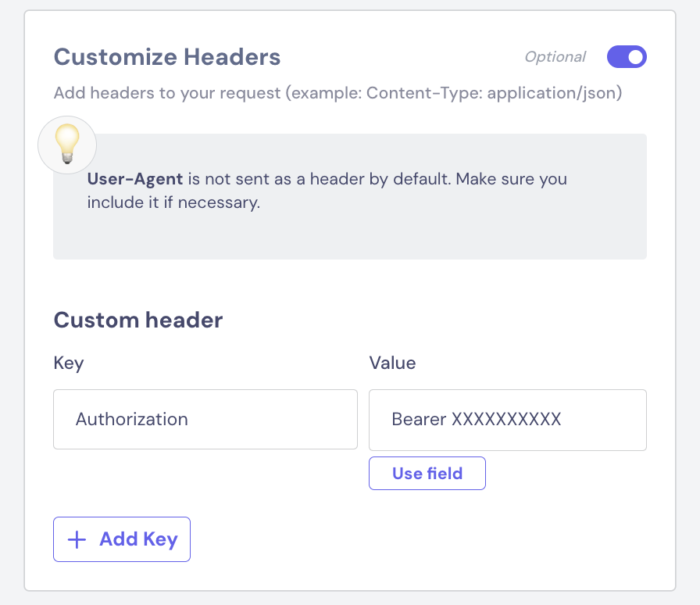Click the word Authorization in the Key input
Viewport: 700px width, 605px height.
pos(132,419)
